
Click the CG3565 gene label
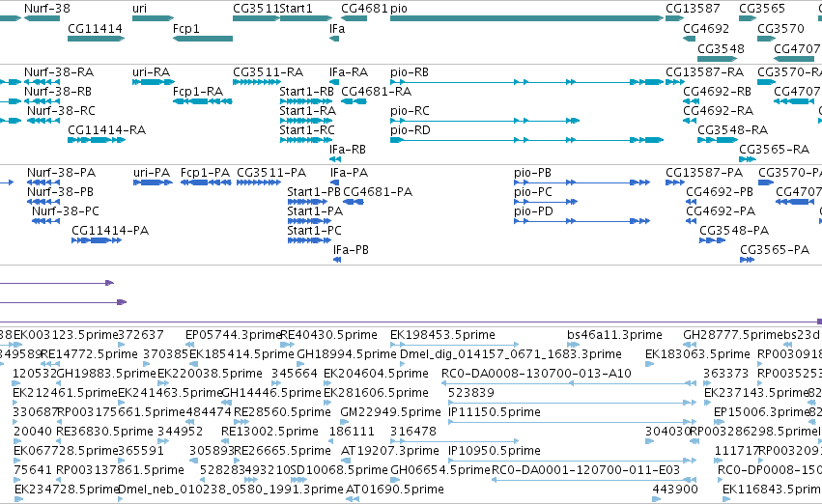[762, 9]
